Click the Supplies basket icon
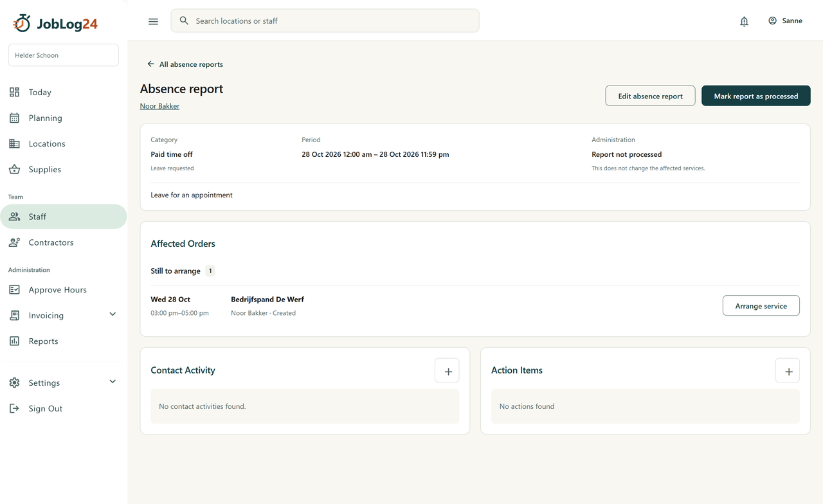This screenshot has height=504, width=823. 14,169
